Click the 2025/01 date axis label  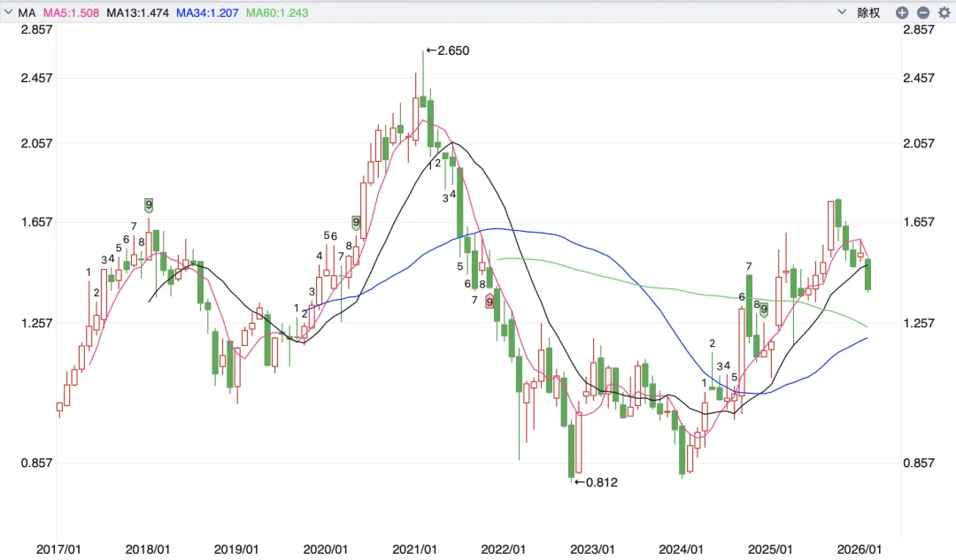click(x=770, y=549)
